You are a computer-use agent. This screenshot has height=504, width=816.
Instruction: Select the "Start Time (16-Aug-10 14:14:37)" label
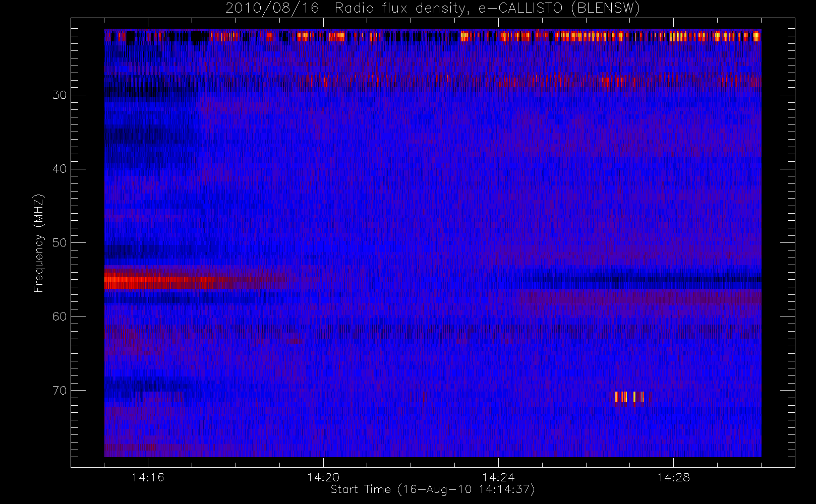432,489
